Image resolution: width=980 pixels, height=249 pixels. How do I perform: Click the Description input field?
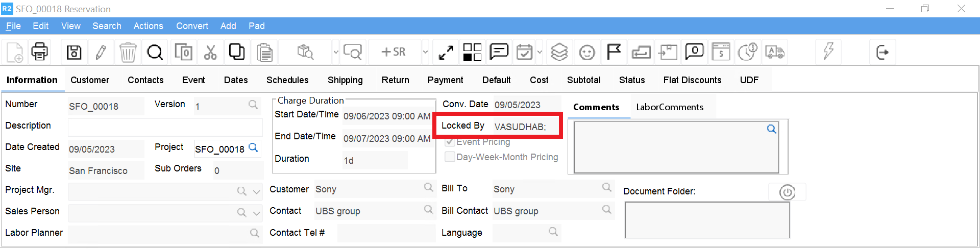coord(165,127)
